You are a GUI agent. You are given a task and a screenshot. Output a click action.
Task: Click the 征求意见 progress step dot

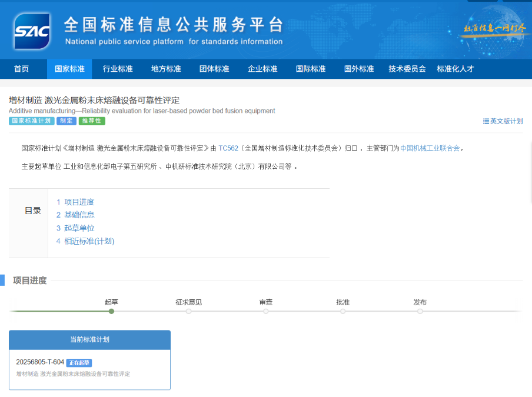tap(188, 311)
